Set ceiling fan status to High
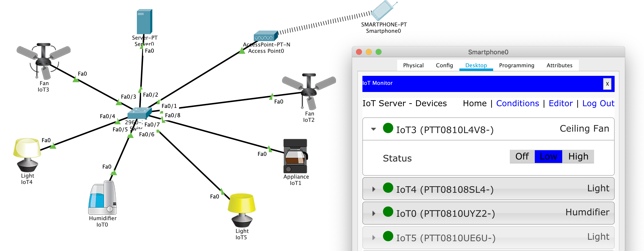The image size is (644, 251). (578, 157)
